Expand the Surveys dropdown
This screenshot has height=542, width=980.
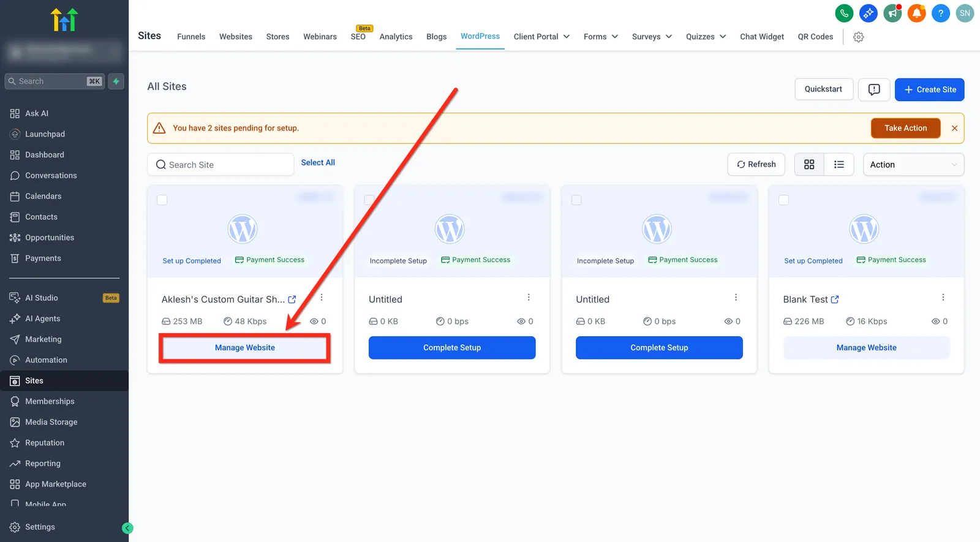click(652, 37)
